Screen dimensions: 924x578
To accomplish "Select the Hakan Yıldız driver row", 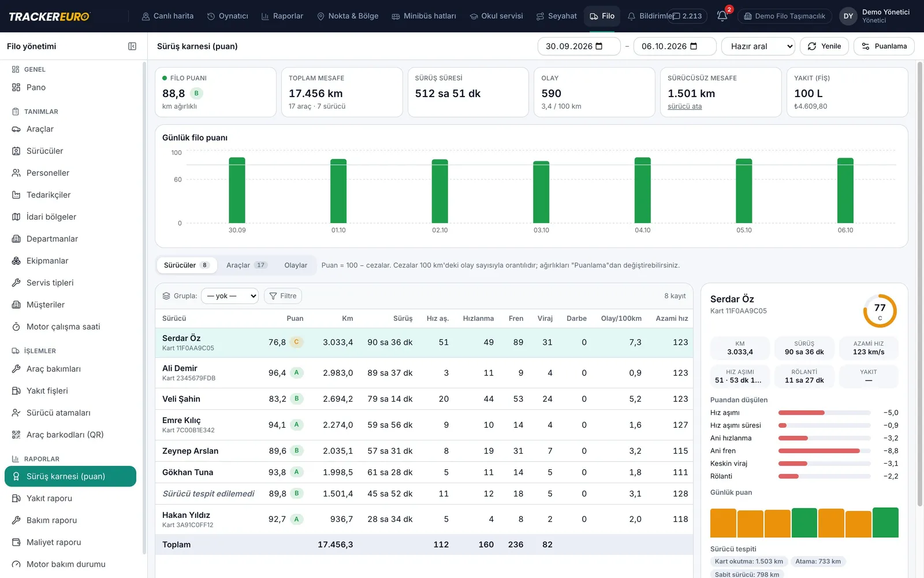I will pyautogui.click(x=424, y=519).
